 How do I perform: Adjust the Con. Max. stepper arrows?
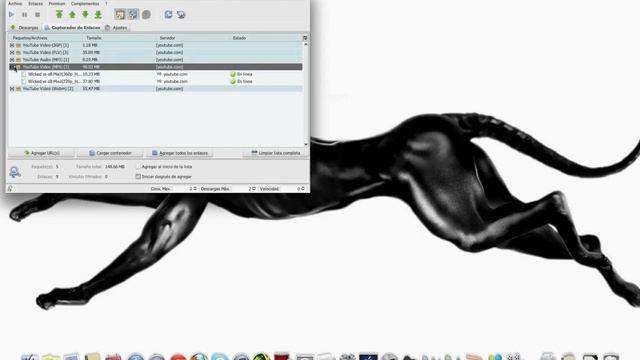tap(195, 189)
